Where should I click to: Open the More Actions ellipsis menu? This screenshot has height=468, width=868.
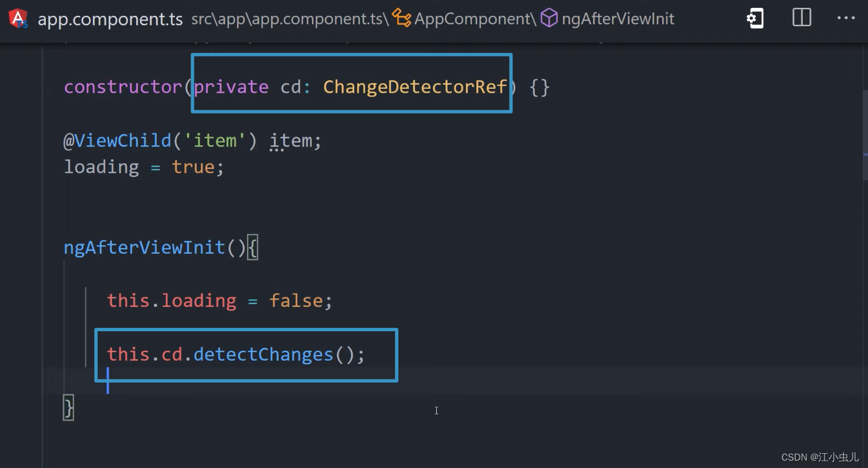click(x=845, y=18)
